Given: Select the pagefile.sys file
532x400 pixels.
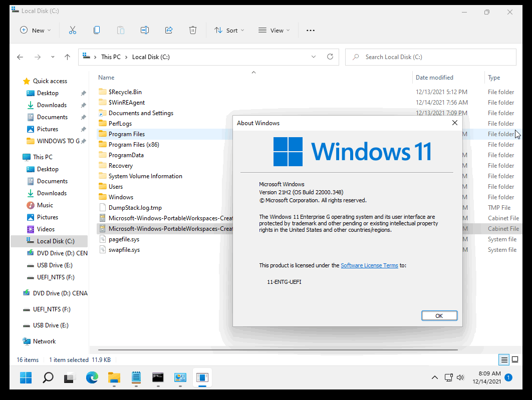Looking at the screenshot, I should (124, 239).
